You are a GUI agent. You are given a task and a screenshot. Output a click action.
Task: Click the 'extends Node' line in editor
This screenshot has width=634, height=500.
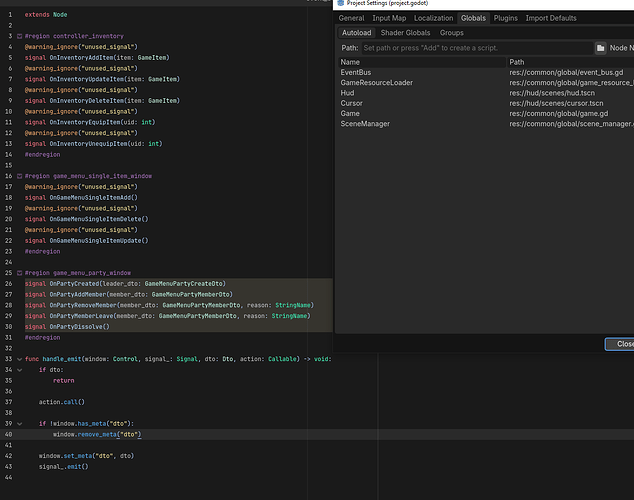click(46, 15)
